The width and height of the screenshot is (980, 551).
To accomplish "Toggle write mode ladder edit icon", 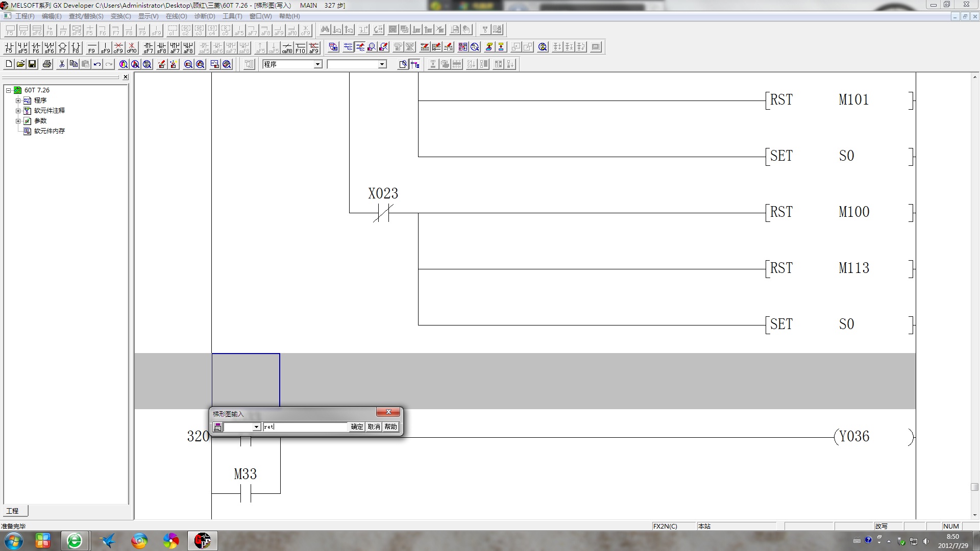I will pyautogui.click(x=360, y=47).
